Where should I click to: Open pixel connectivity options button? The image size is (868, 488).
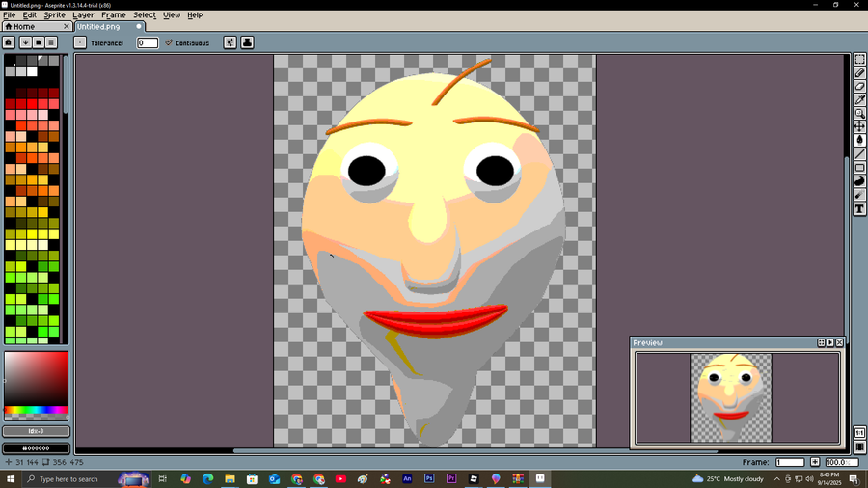(230, 42)
